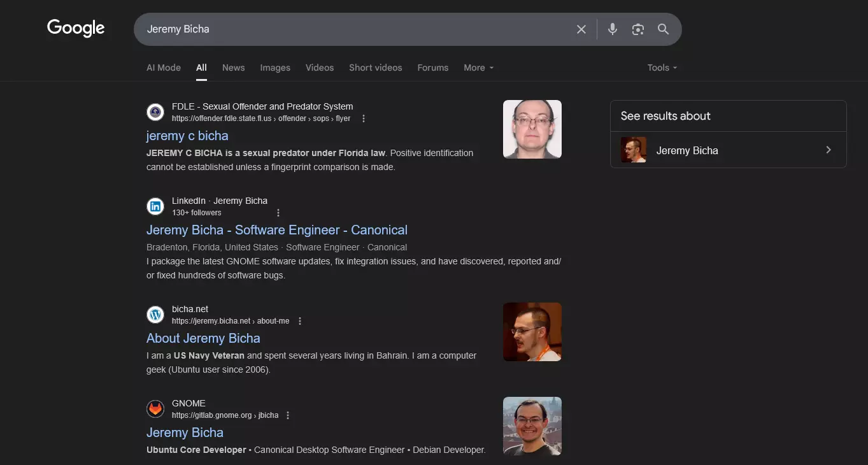Click the bicha.net WordPress favicon

(x=155, y=315)
